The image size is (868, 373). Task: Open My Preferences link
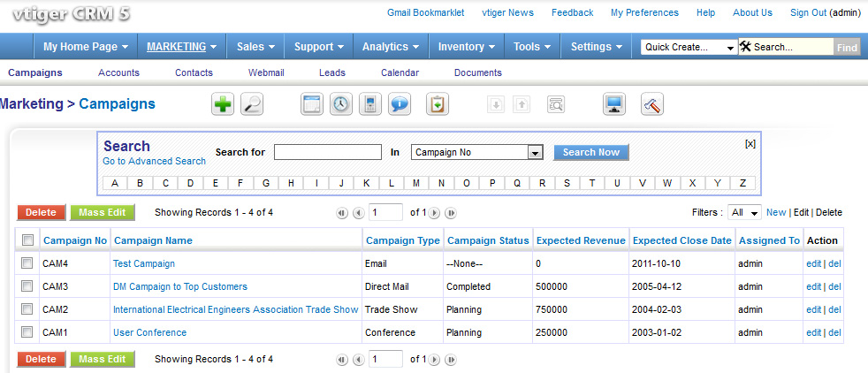[644, 12]
